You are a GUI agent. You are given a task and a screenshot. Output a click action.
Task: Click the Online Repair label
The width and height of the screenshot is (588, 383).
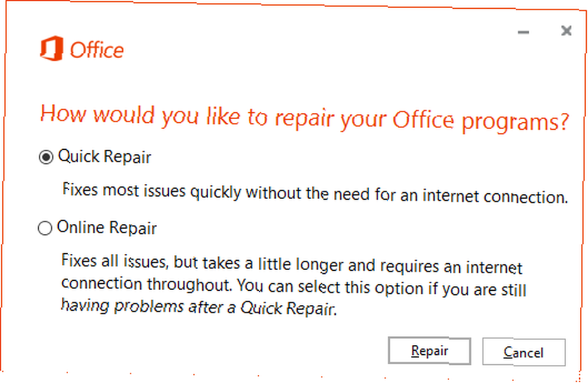click(107, 228)
